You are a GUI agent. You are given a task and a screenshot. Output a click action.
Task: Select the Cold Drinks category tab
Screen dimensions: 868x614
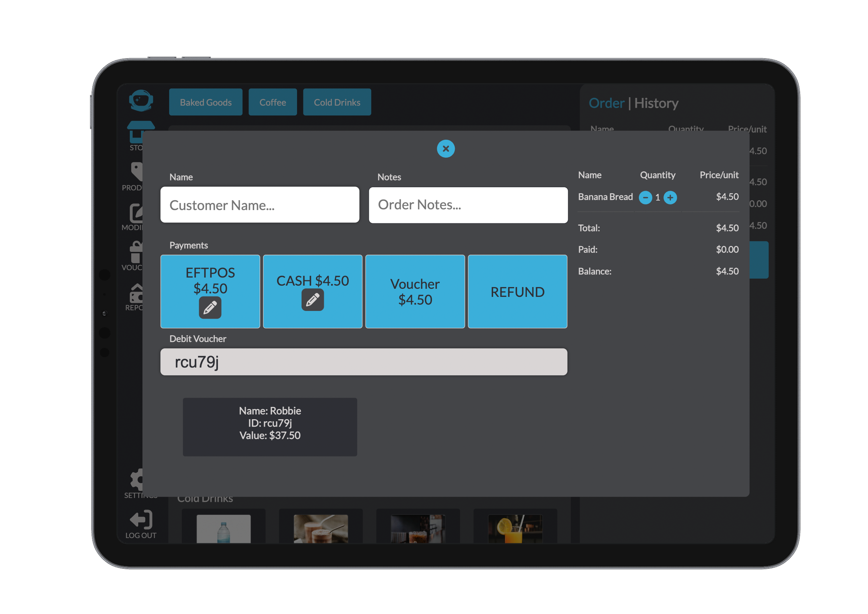pyautogui.click(x=337, y=102)
